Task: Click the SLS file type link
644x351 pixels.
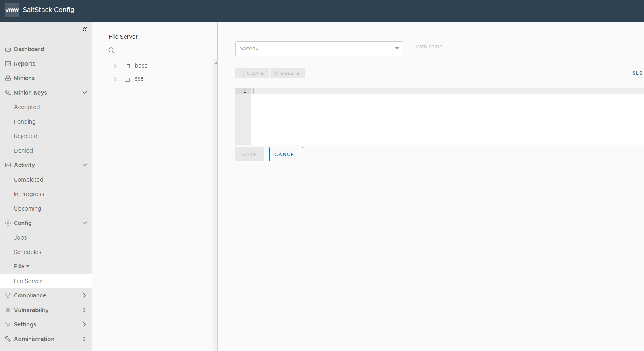Action: (x=637, y=73)
